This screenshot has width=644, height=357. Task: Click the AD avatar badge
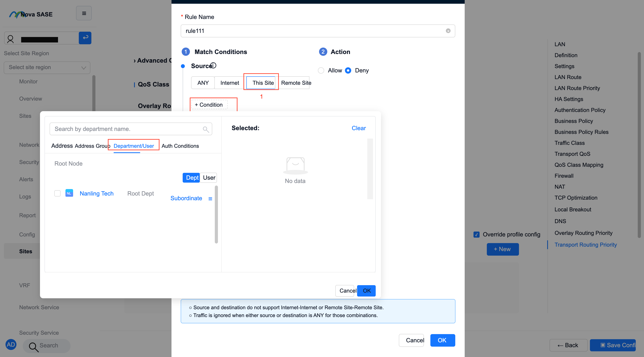pos(11,345)
